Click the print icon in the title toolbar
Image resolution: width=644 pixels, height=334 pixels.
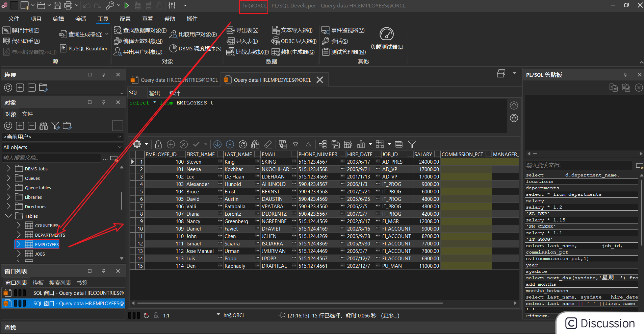pos(68,5)
